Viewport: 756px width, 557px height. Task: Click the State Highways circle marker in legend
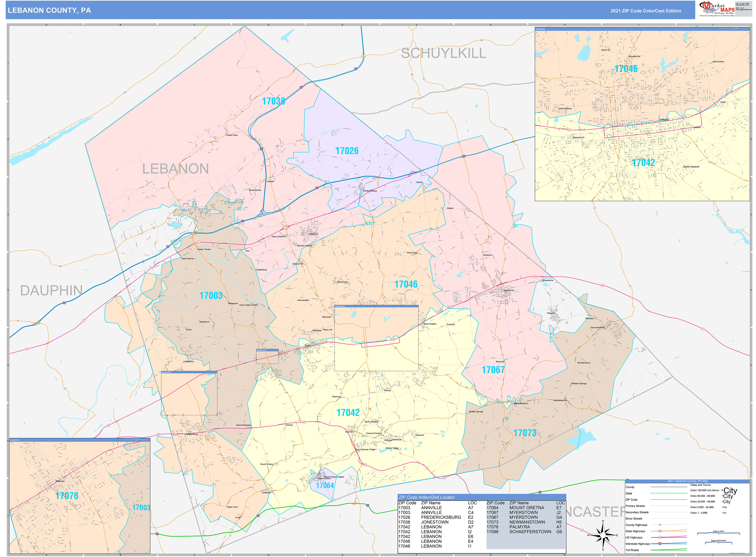[x=660, y=531]
